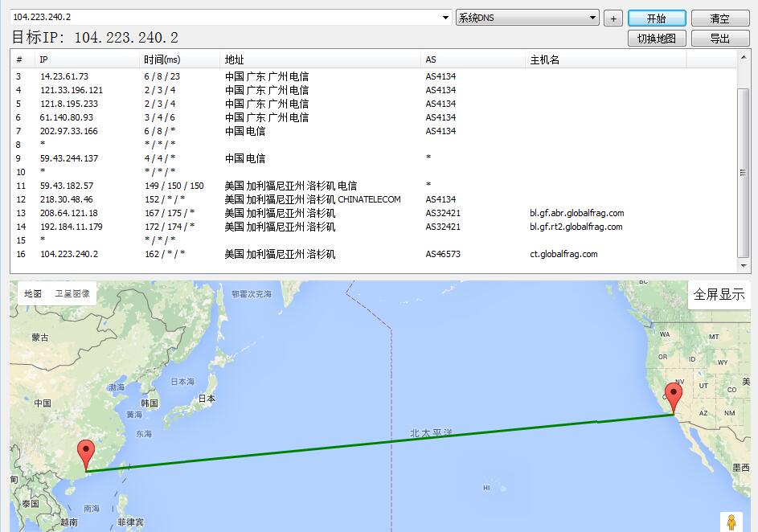Click the 切换地图 switch map button
Image resolution: width=758 pixels, height=532 pixels.
pyautogui.click(x=657, y=39)
